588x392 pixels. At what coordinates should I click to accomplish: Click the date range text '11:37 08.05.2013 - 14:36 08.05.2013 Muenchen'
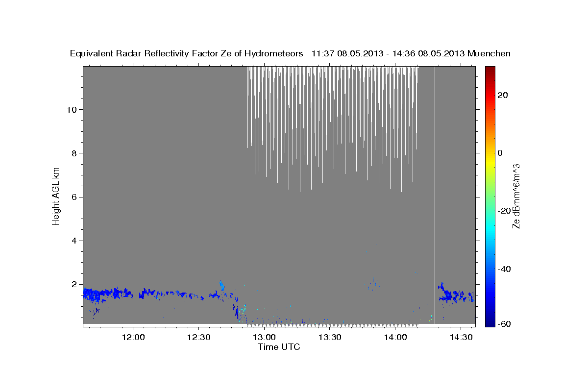pos(411,54)
